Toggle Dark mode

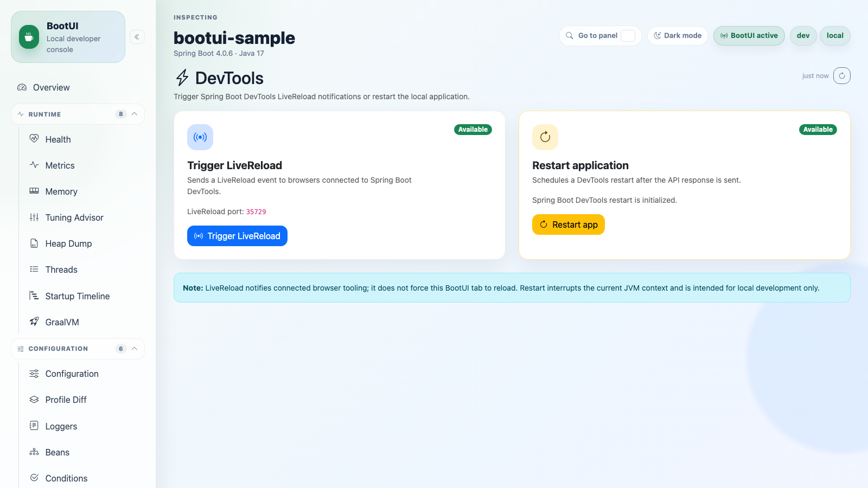coord(678,36)
